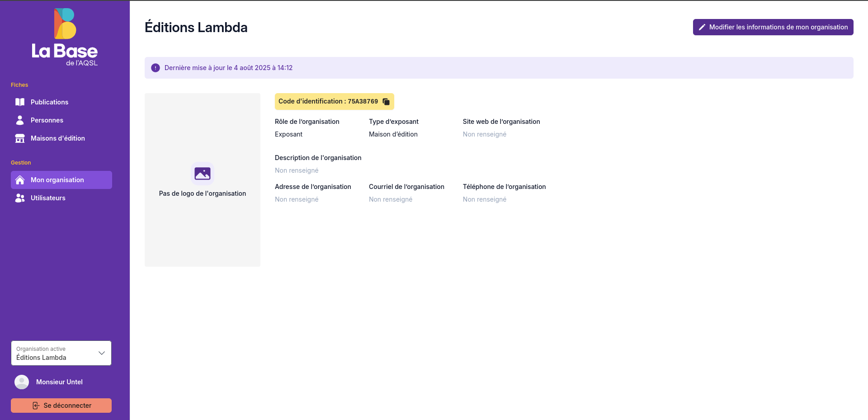This screenshot has height=420, width=868.
Task: Click the Personnes person icon
Action: coord(20,120)
